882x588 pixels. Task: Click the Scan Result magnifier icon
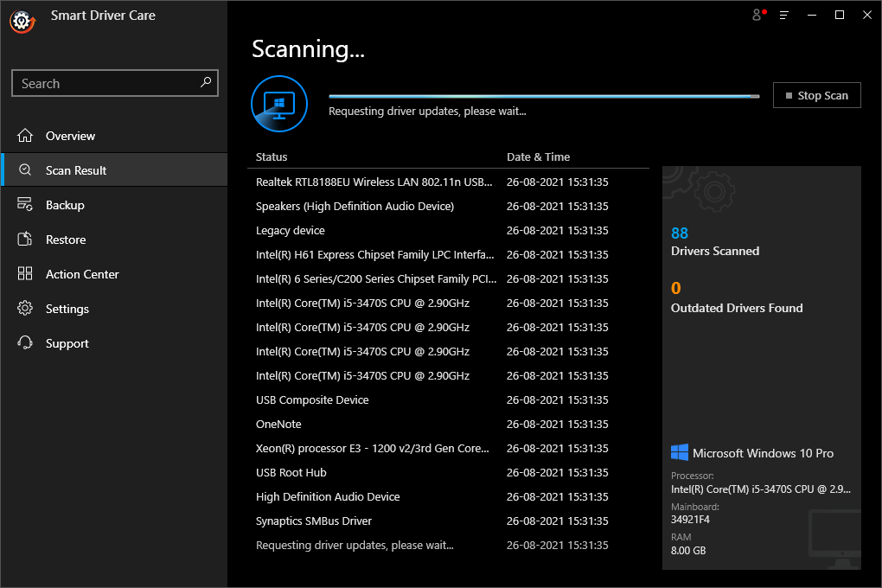(x=25, y=169)
